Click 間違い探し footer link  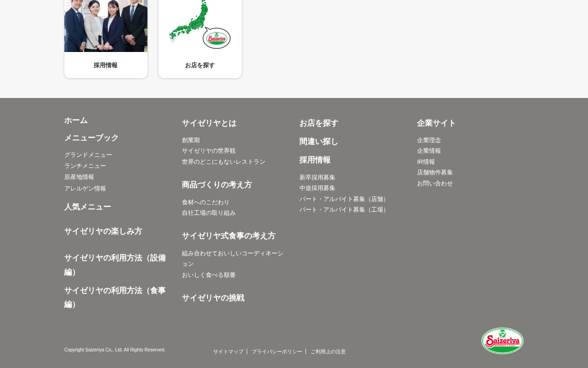(x=319, y=142)
